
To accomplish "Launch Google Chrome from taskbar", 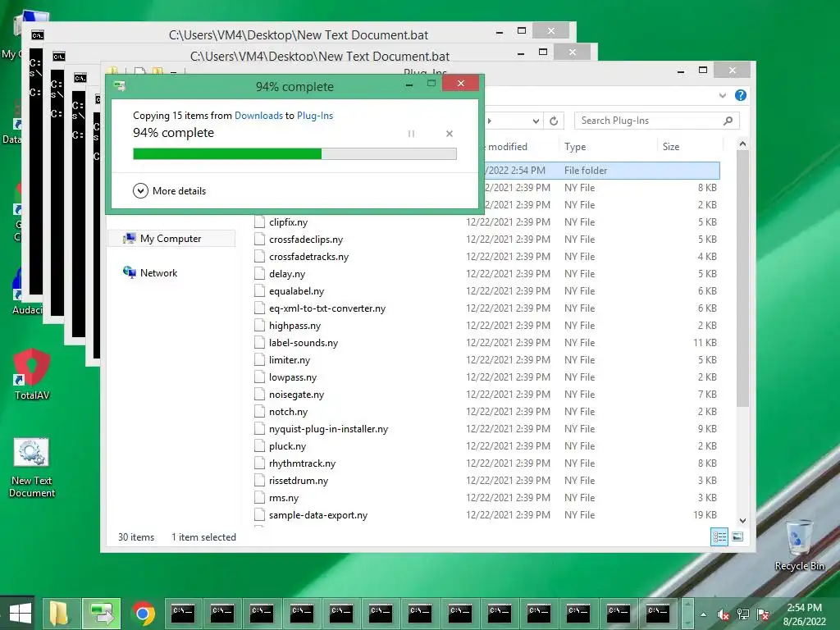I will [x=144, y=614].
